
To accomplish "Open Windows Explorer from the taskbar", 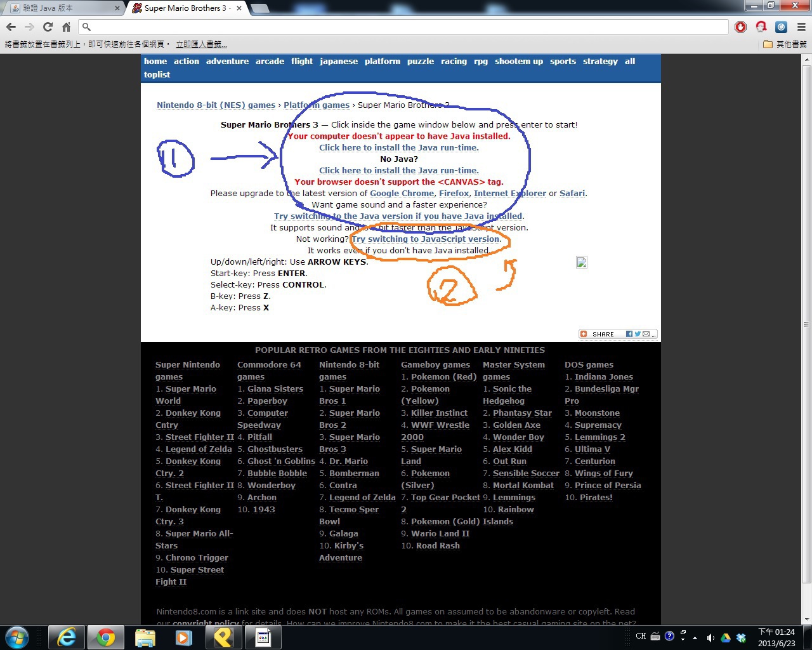I will (x=145, y=637).
